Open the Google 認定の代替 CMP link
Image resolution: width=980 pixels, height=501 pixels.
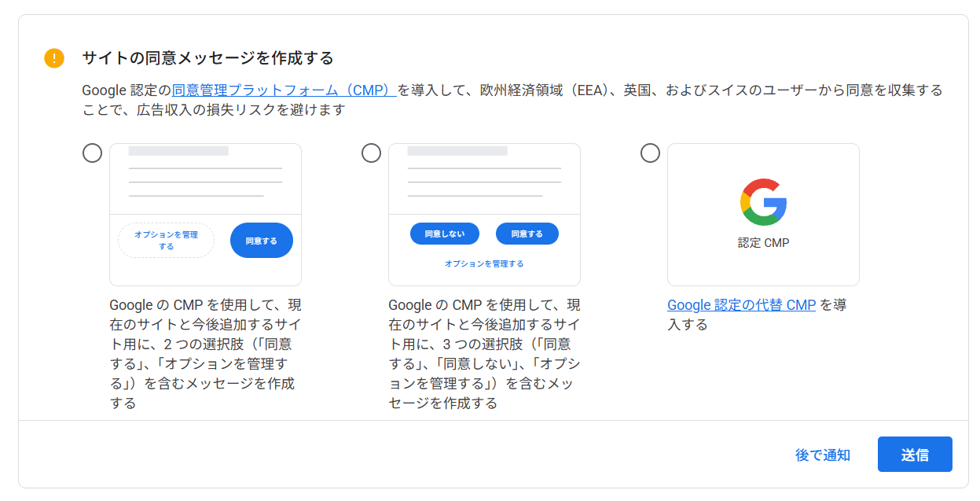(741, 305)
